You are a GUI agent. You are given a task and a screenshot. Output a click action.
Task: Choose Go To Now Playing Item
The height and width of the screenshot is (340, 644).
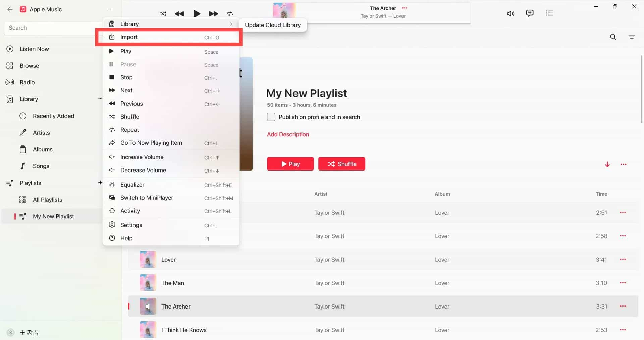[x=171, y=143]
